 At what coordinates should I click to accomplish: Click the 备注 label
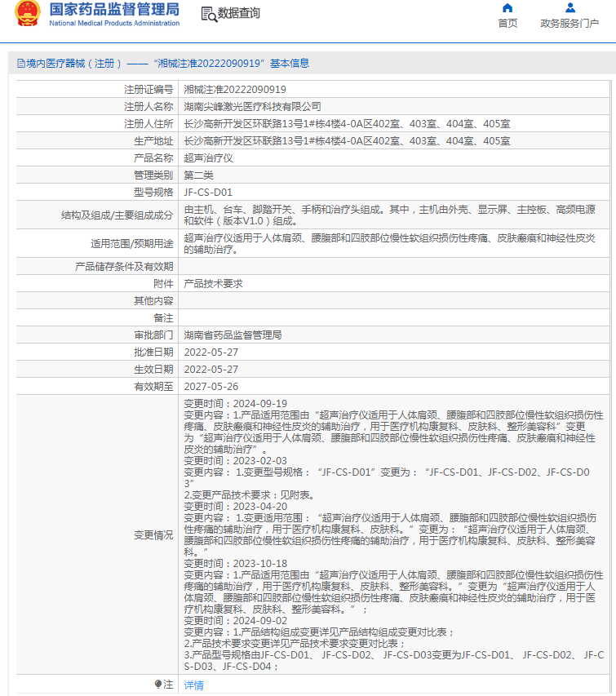[163, 318]
